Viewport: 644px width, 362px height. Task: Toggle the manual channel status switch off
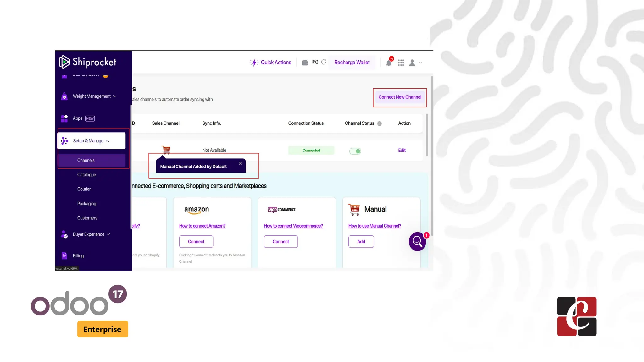[x=355, y=151]
